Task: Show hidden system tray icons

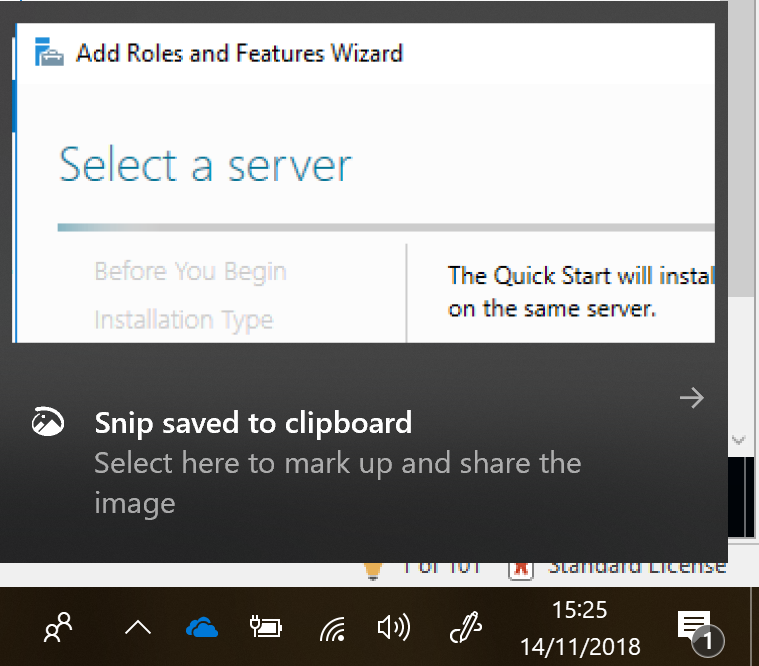Action: (137, 628)
